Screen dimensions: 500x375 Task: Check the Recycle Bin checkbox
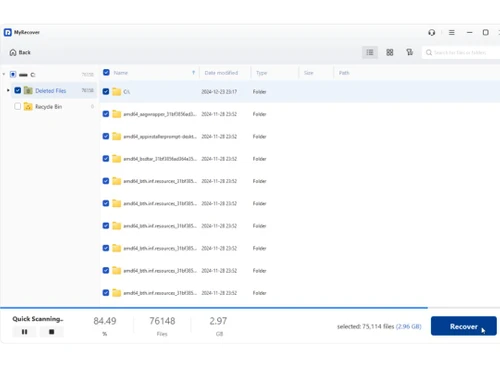point(18,106)
